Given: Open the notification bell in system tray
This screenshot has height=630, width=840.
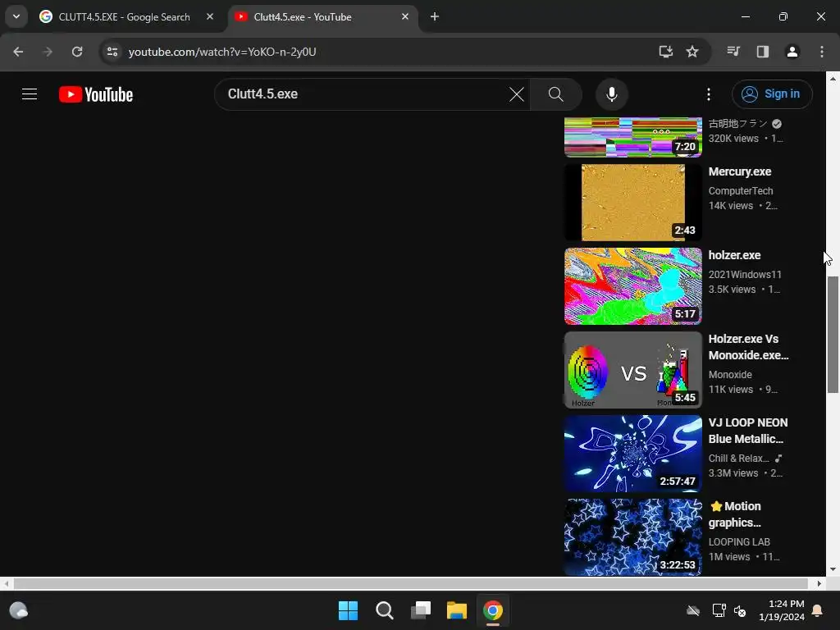Looking at the screenshot, I should click(818, 610).
